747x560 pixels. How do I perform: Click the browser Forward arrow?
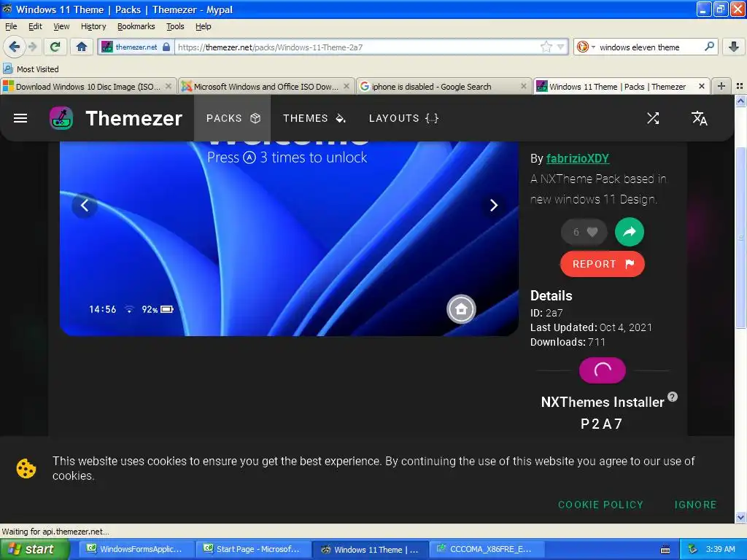pos(32,47)
